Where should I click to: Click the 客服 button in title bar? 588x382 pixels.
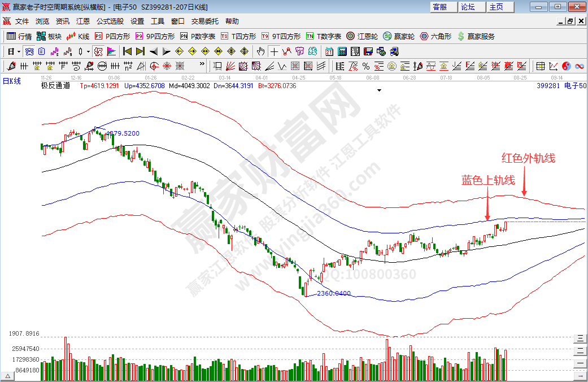click(x=439, y=7)
